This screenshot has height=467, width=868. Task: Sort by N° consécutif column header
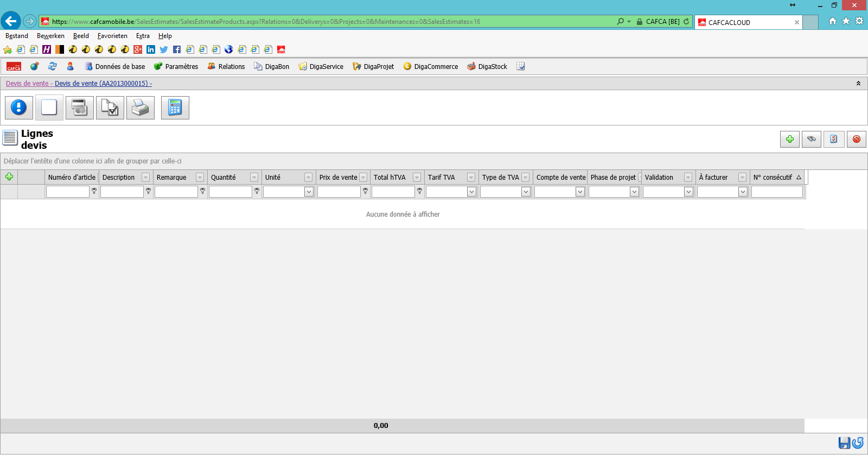[x=777, y=178]
